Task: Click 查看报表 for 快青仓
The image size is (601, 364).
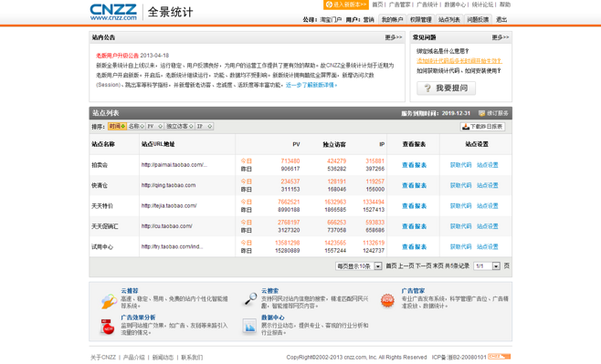Action: click(x=414, y=185)
